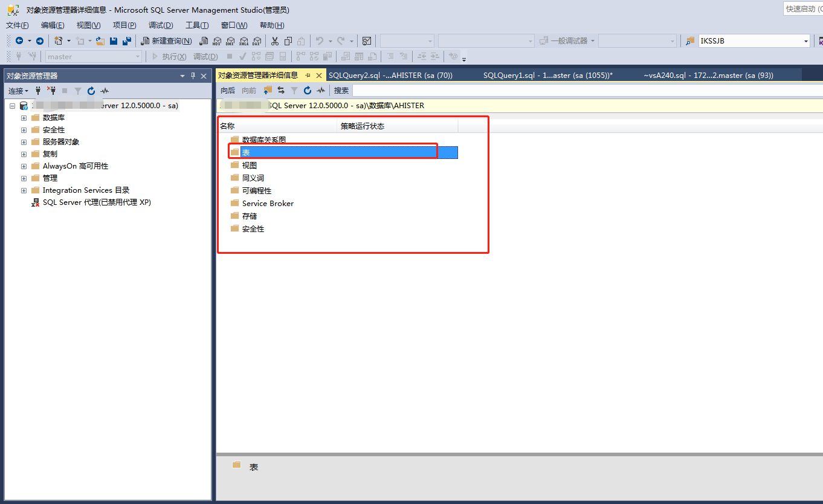The image size is (823, 504).
Task: Click the Save icon in toolbar
Action: (114, 40)
